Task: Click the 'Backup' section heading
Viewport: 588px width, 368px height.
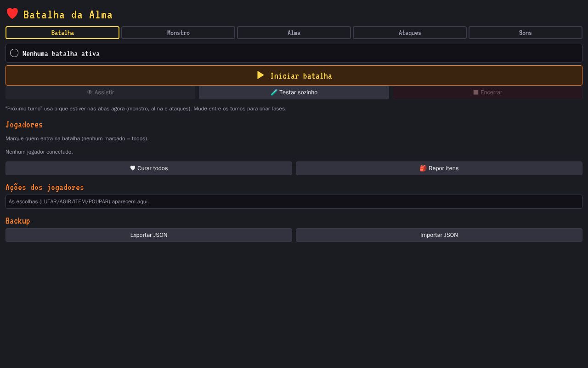Action: 18,221
